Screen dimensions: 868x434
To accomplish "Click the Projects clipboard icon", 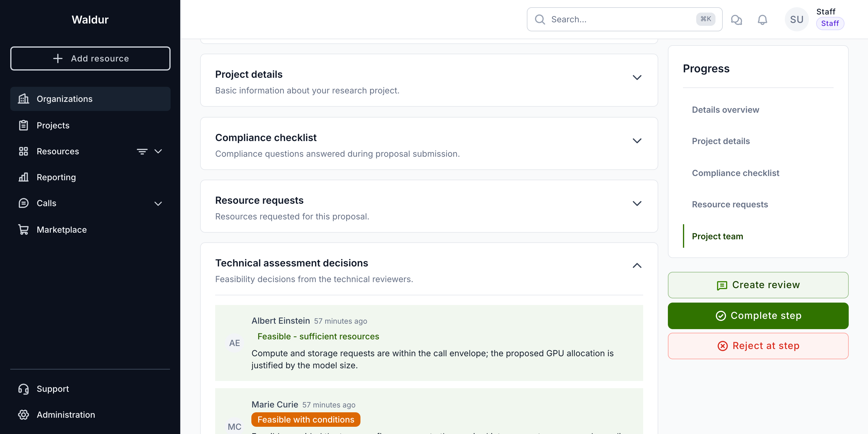I will tap(23, 125).
